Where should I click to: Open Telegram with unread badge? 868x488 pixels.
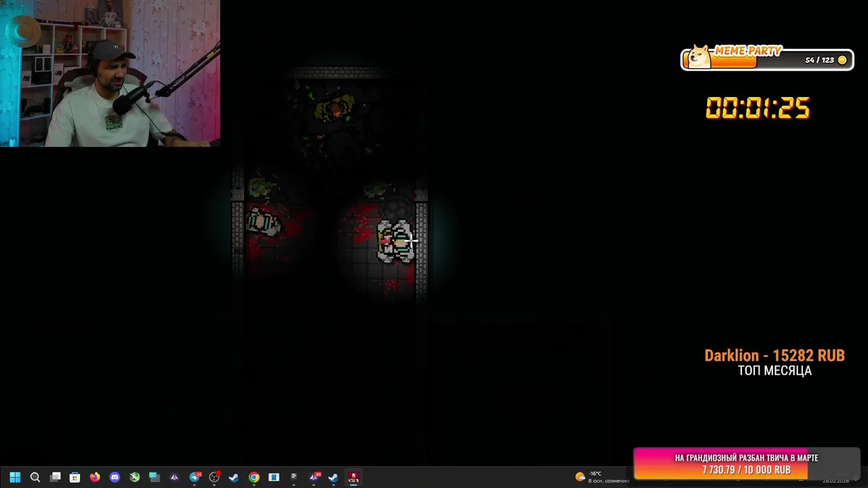point(195,477)
